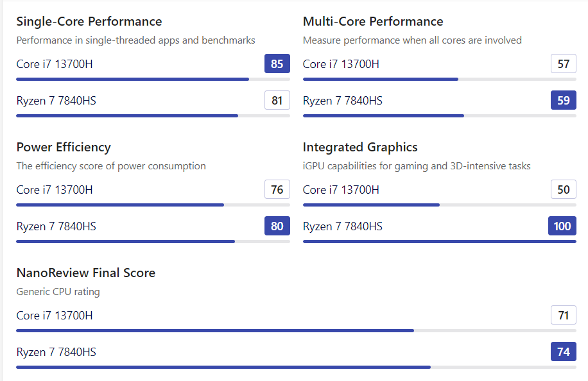Viewport: 588px width, 381px height.
Task: Click Ryzen 7 7840HS label under Multi-Core Performance
Action: (343, 101)
